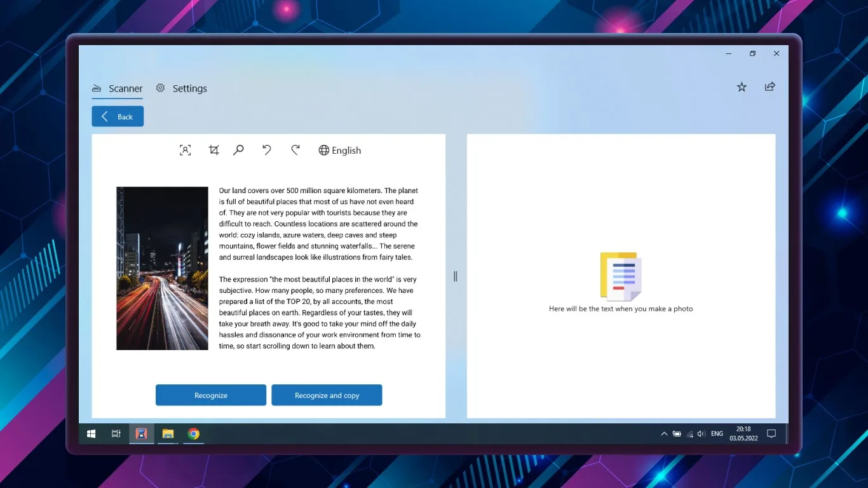Open the Windows Start menu
The width and height of the screenshot is (868, 488).
coord(91,434)
